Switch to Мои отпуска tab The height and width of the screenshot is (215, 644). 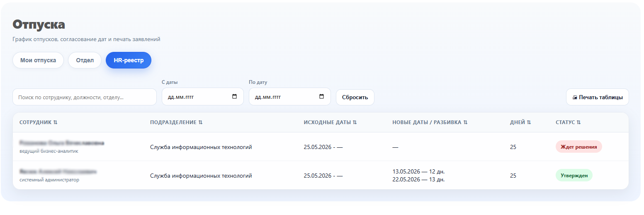pyautogui.click(x=38, y=60)
